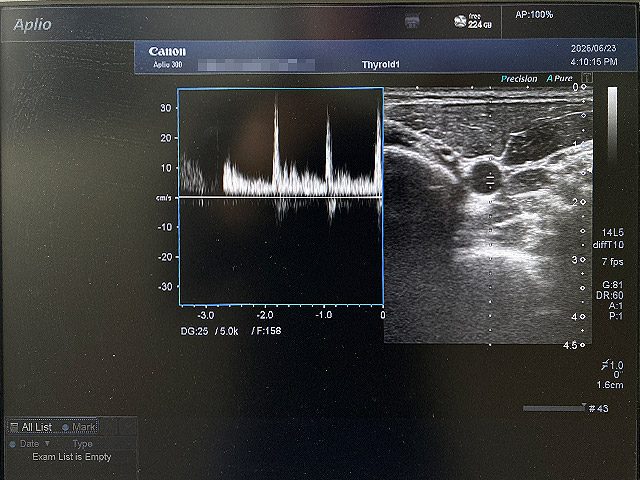Click the 'A Pure' label
Viewport: 640px width, 480px height.
pos(560,78)
